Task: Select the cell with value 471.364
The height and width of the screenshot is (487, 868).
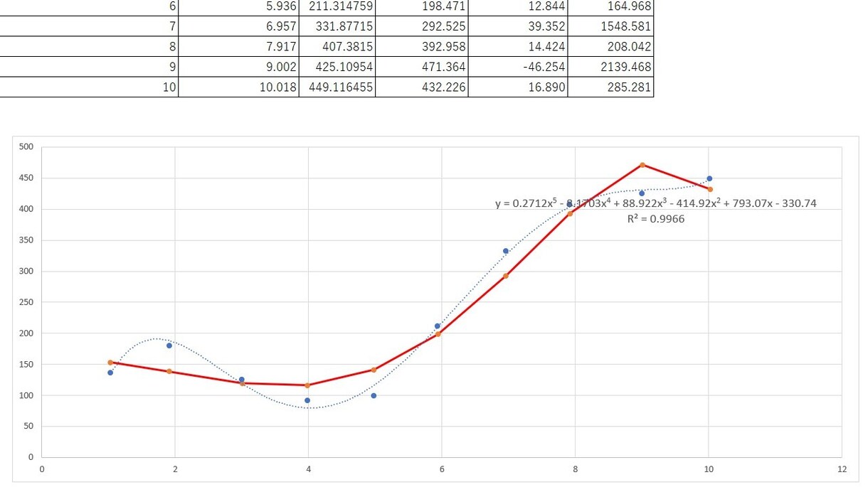Action: pyautogui.click(x=422, y=67)
